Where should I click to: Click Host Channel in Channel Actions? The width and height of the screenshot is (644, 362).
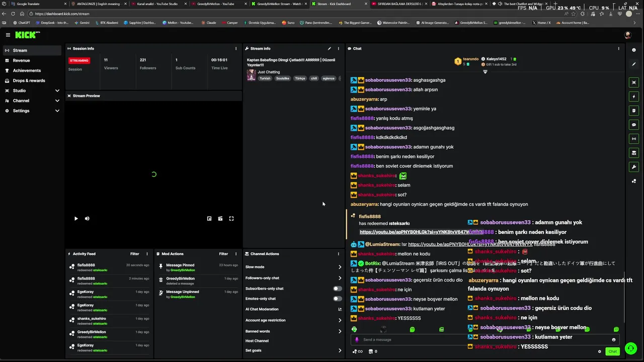[x=257, y=341]
